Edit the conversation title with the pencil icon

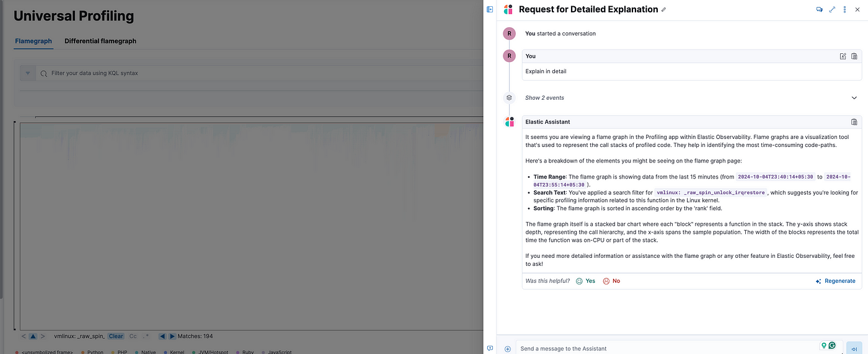click(x=664, y=10)
